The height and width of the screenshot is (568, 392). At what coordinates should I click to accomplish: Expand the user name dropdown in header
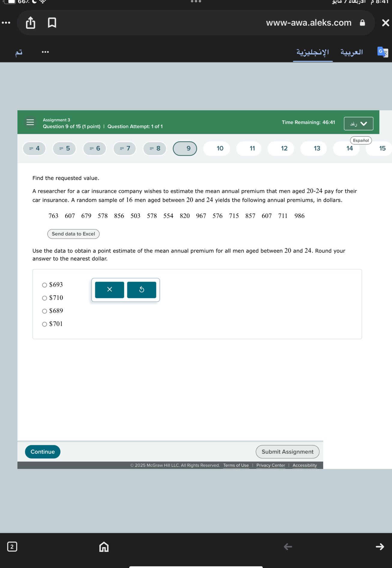[x=359, y=124]
